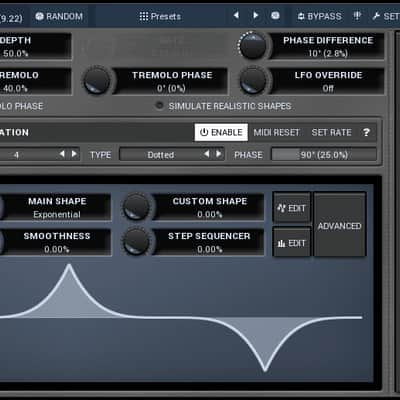Click the left arrow of value 4 selector
This screenshot has width=400, height=400.
click(62, 154)
